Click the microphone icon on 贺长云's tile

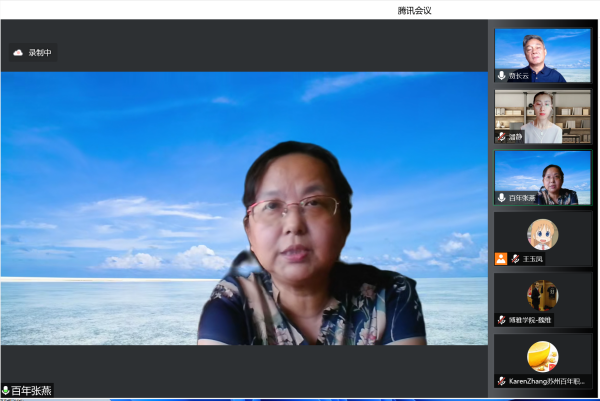(x=502, y=76)
